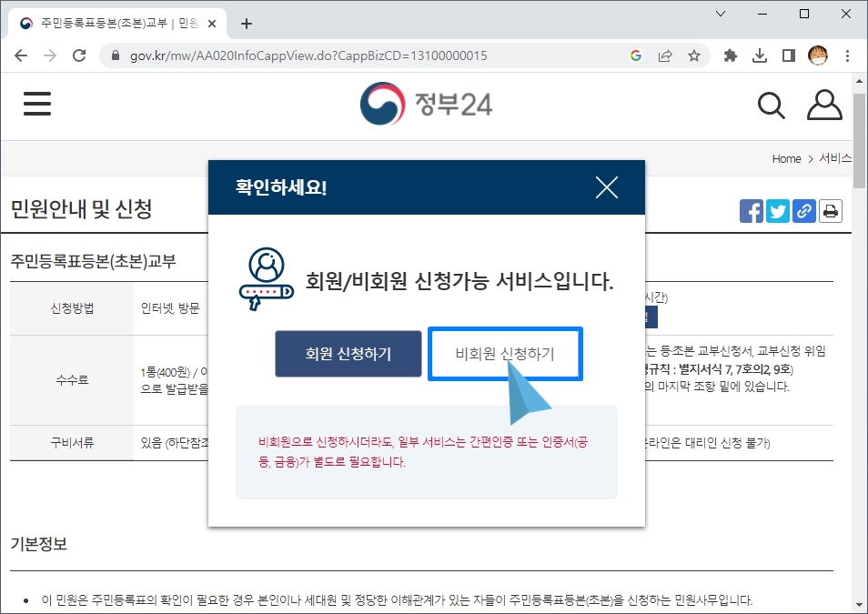
Task: Toggle the Chrome side panel
Action: pos(788,55)
